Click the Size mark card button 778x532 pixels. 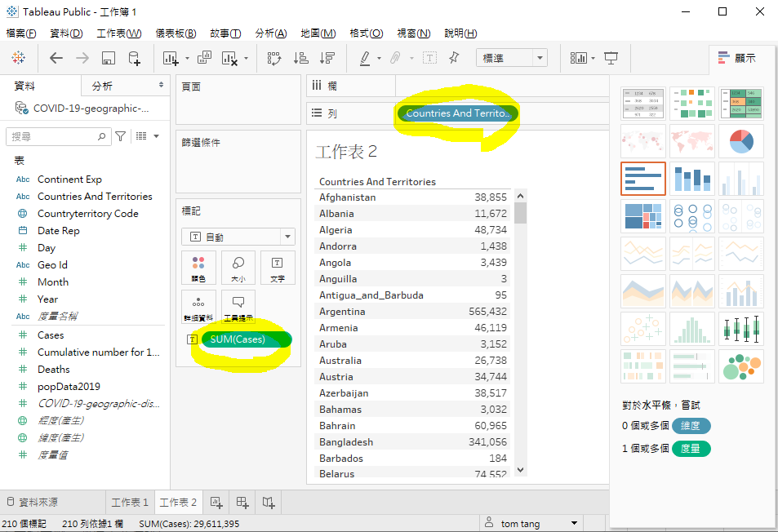click(238, 268)
